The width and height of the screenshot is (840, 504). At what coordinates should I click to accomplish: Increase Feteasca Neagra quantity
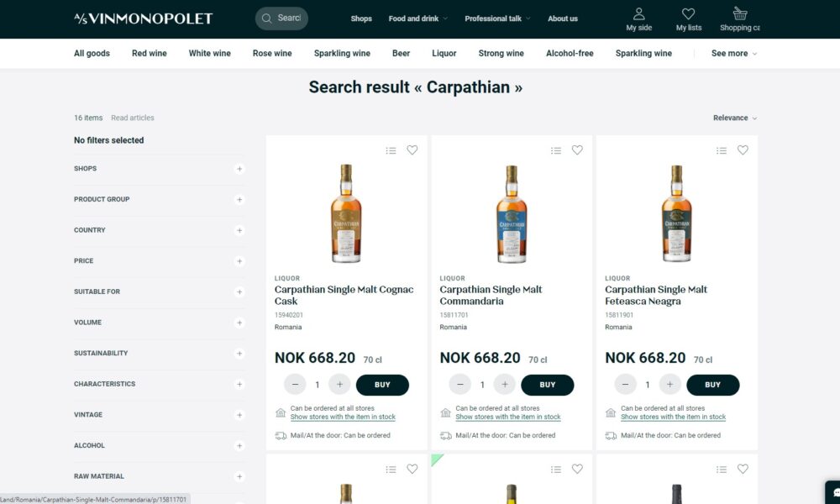coord(669,385)
